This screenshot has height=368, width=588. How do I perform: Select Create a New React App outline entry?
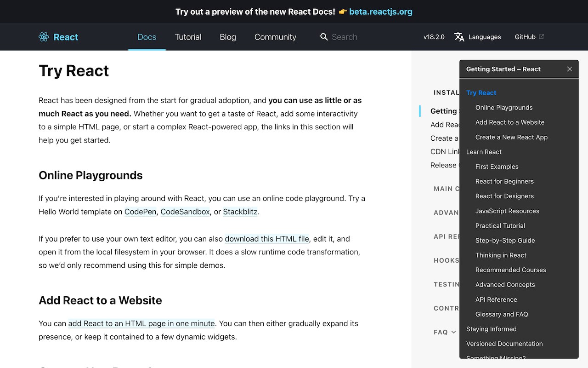pos(511,137)
